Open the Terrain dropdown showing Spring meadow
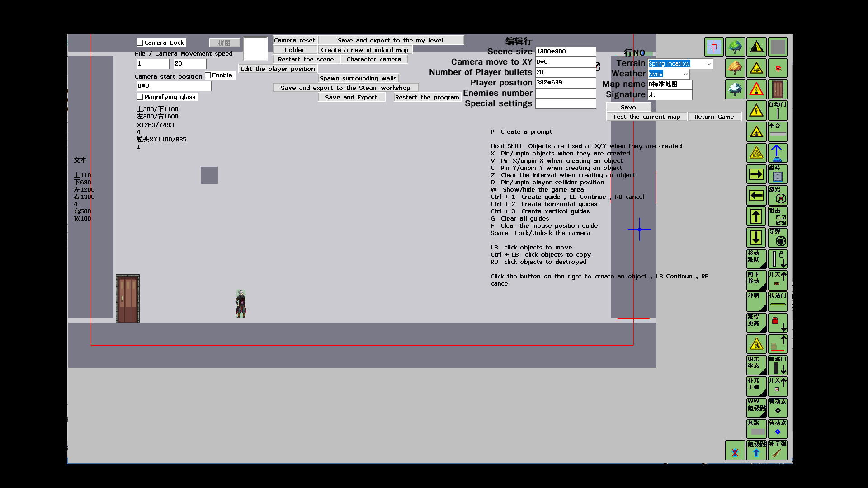Viewport: 868px width, 488px height. pos(680,64)
